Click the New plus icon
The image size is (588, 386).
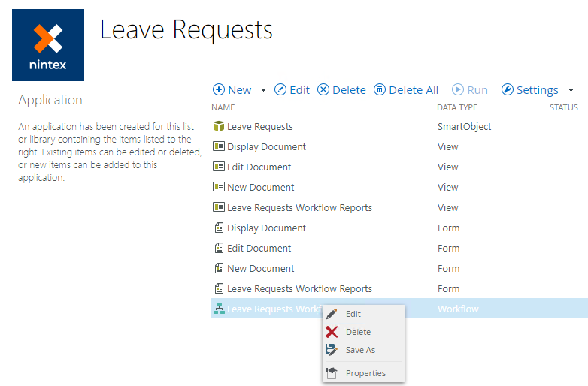click(219, 89)
